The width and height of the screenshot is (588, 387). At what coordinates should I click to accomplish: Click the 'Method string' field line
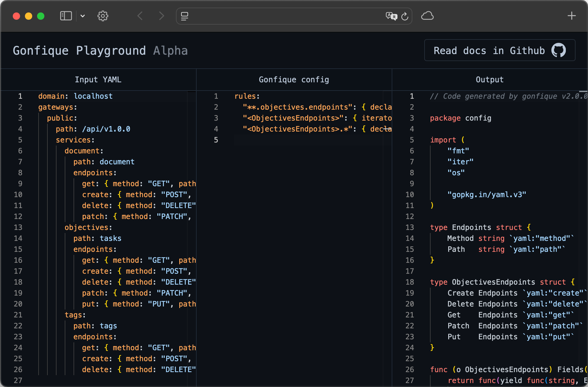coord(511,238)
